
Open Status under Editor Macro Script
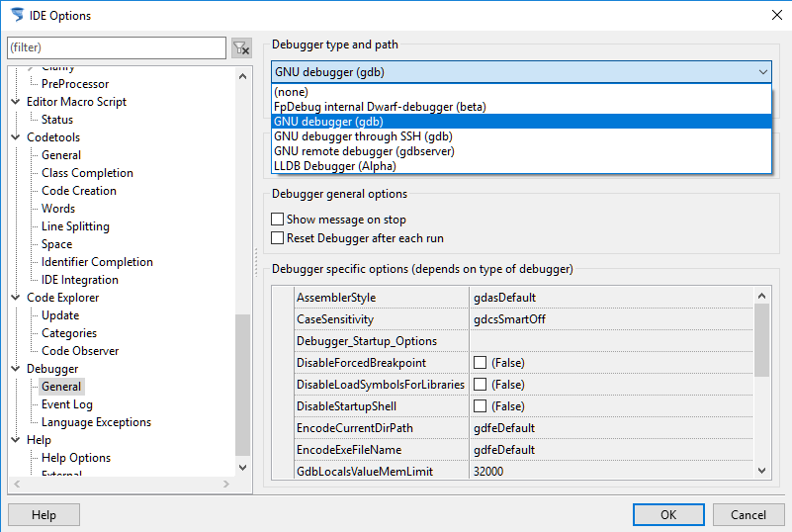click(57, 120)
